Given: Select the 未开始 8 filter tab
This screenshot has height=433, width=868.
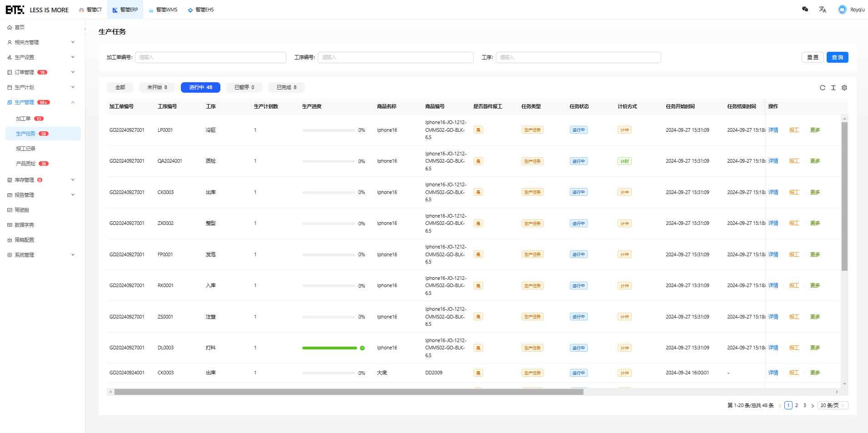Looking at the screenshot, I should pyautogui.click(x=157, y=87).
